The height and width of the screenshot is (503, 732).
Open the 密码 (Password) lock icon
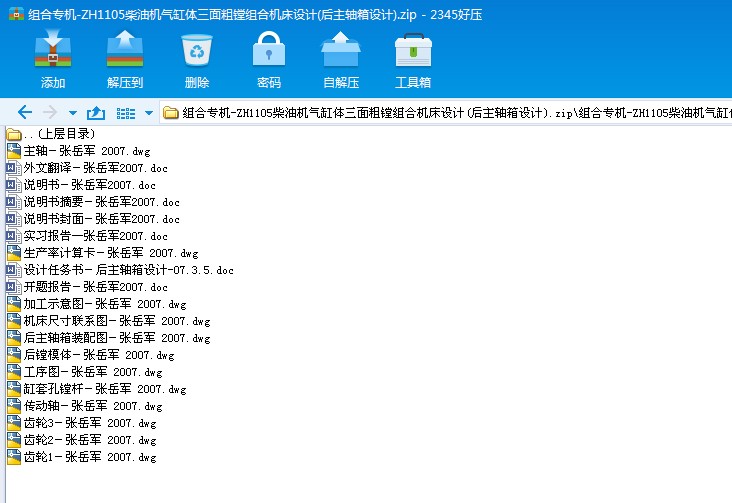[x=268, y=49]
